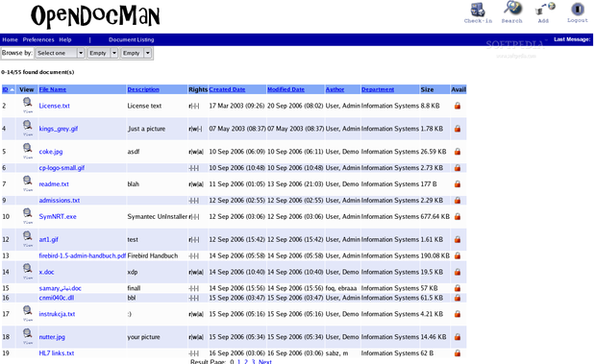This screenshot has width=596, height=364.
Task: Sort by the ID column header
Action: [x=5, y=89]
